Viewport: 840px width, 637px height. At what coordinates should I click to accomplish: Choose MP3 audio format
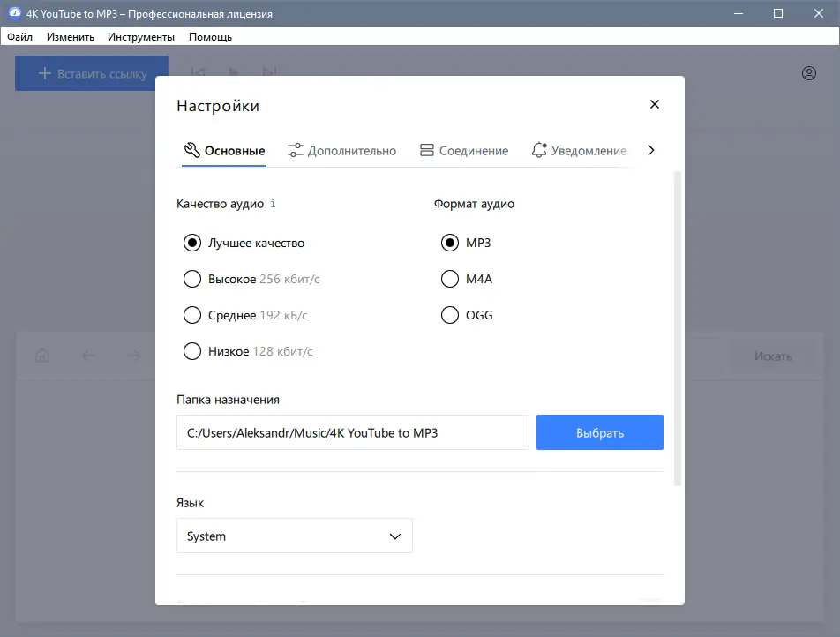pos(466,243)
